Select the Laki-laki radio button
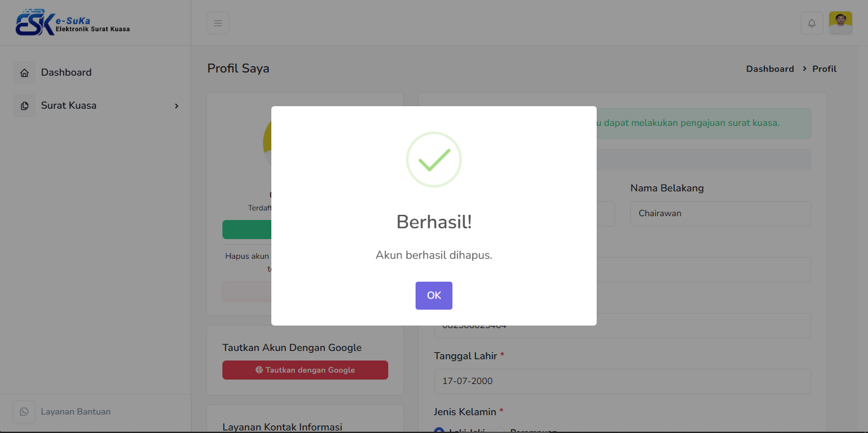 point(439,431)
